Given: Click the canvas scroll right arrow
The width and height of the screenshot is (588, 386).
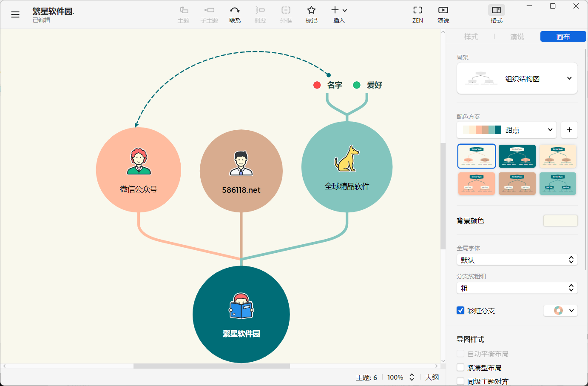Looking at the screenshot, I should (437, 366).
